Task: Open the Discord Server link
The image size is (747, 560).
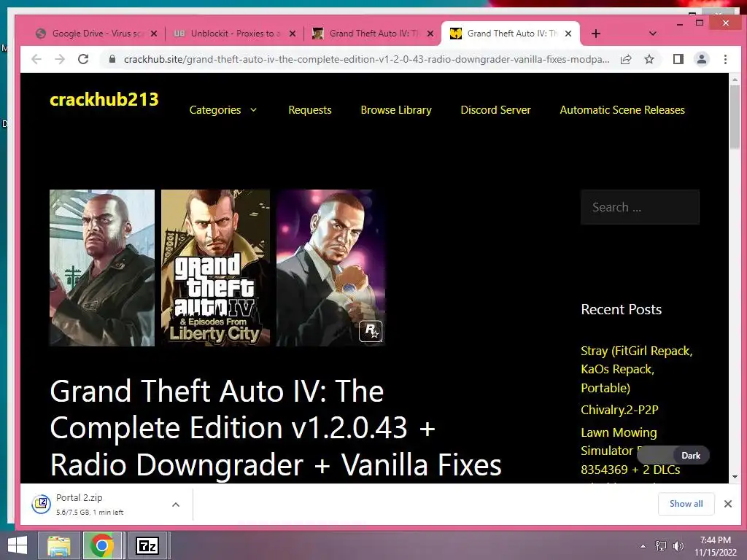Action: pos(495,110)
